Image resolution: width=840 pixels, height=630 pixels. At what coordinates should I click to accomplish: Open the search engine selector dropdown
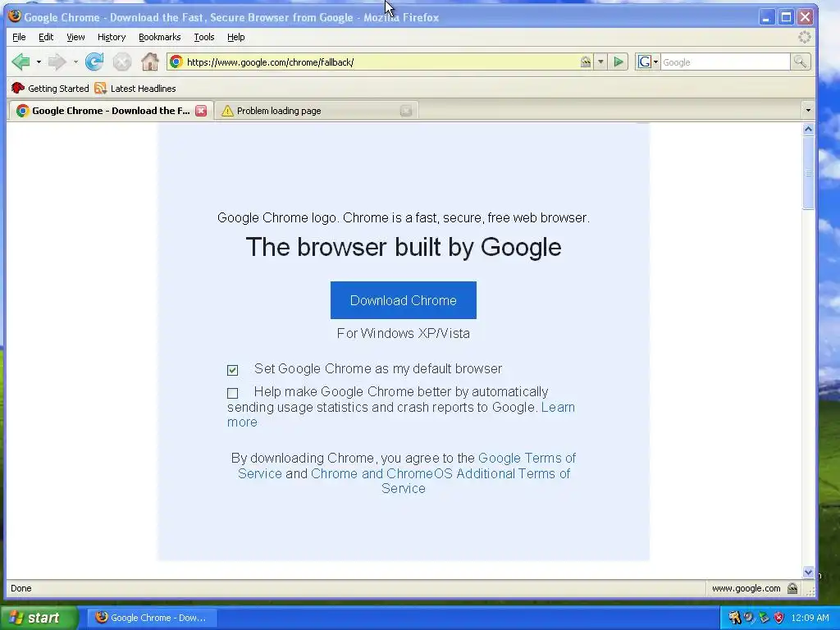pyautogui.click(x=655, y=62)
